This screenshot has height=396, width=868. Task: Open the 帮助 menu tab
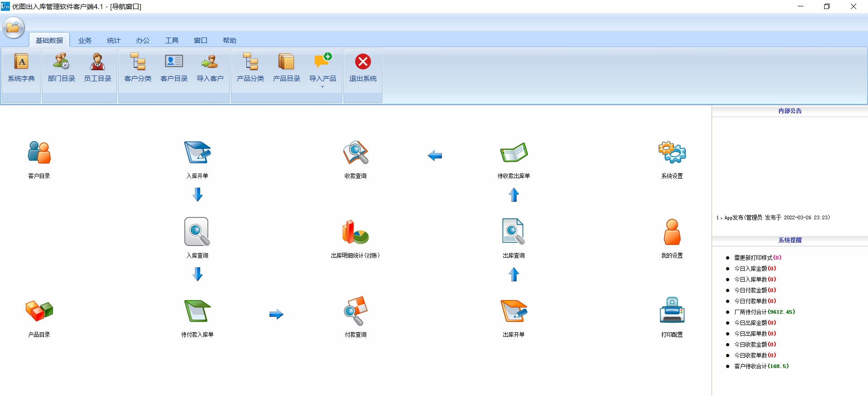pyautogui.click(x=230, y=40)
